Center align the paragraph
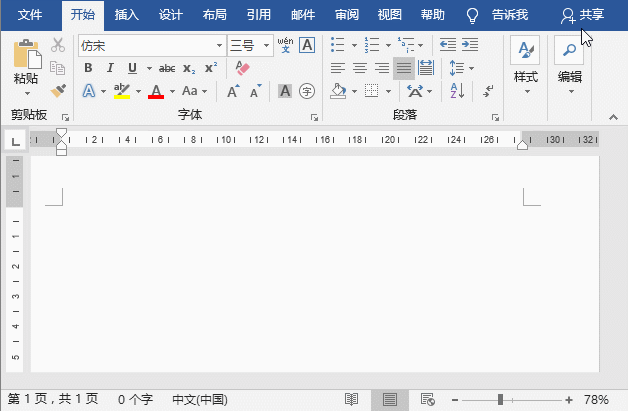 [360, 68]
